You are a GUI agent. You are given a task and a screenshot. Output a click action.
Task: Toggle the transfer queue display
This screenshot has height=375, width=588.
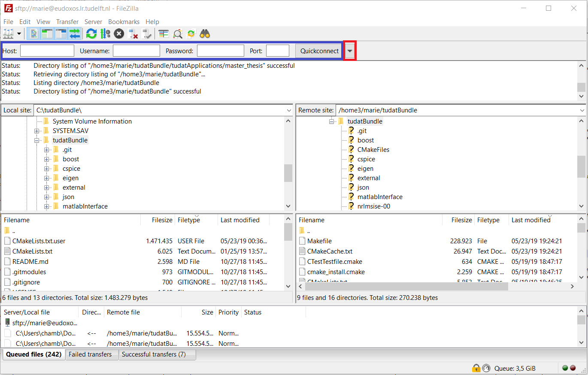tap(75, 33)
